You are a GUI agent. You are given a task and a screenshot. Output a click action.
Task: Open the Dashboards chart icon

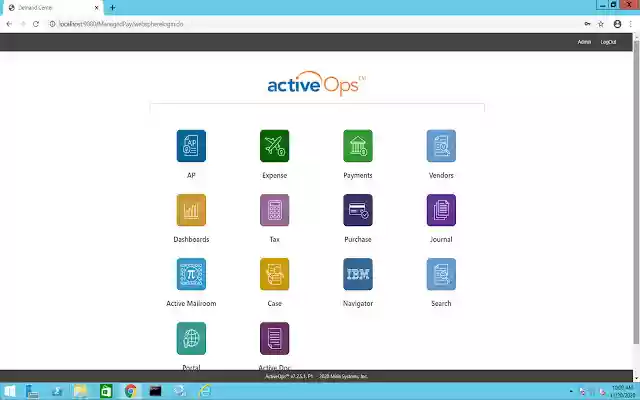click(x=191, y=210)
